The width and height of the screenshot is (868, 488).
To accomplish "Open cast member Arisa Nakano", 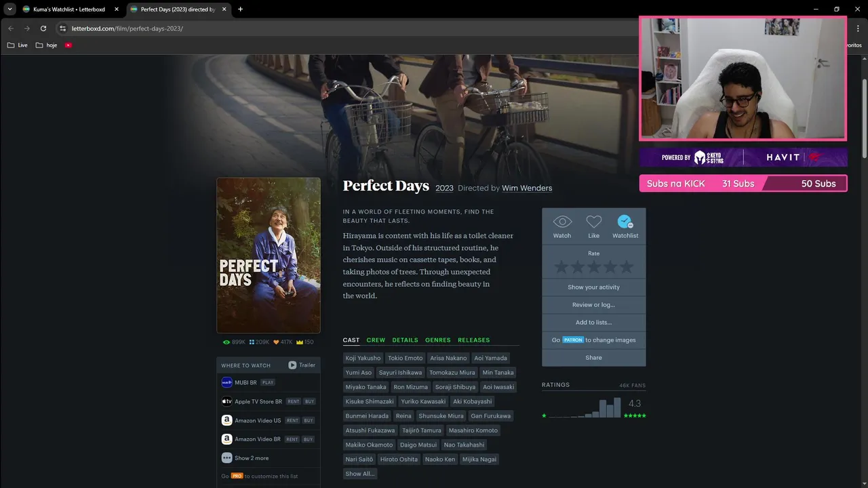I will tap(448, 358).
